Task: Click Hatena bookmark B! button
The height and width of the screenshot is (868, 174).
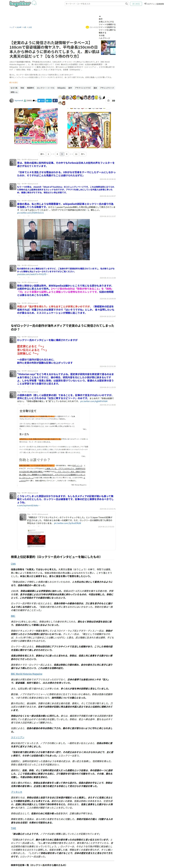Action: coord(49,100)
